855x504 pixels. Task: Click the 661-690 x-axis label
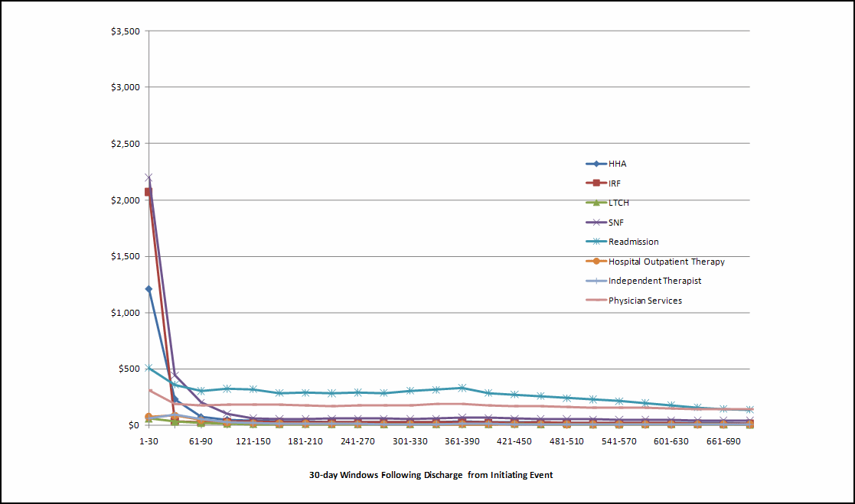[x=723, y=442]
